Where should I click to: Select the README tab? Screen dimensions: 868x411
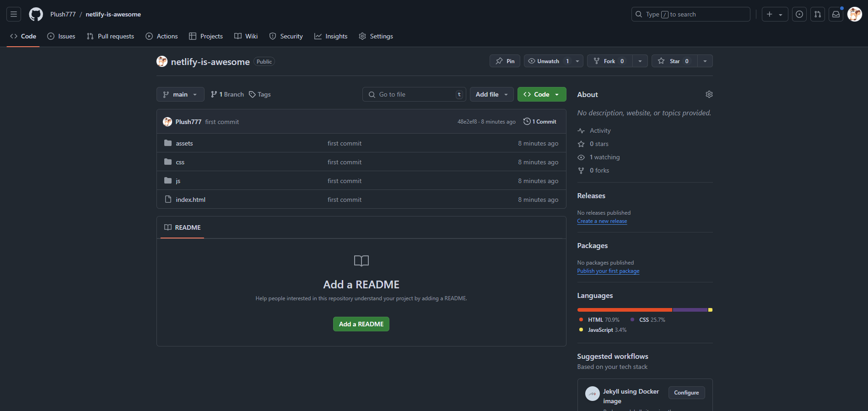pos(183,227)
